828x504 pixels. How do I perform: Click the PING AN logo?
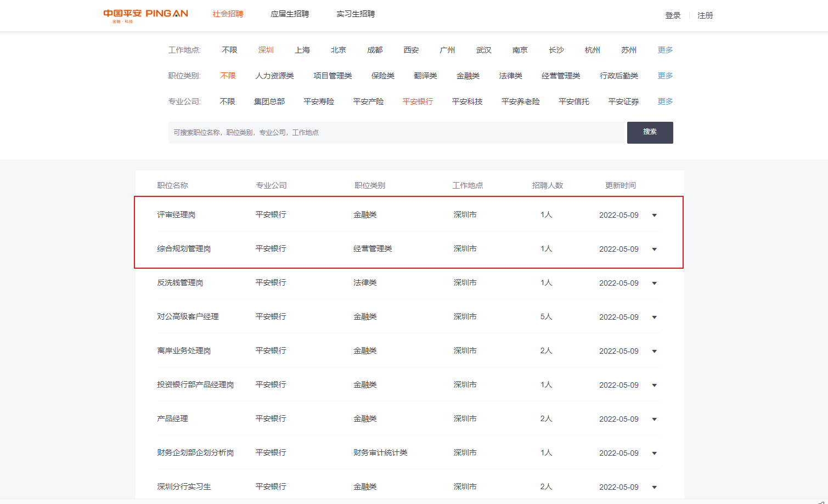(145, 15)
